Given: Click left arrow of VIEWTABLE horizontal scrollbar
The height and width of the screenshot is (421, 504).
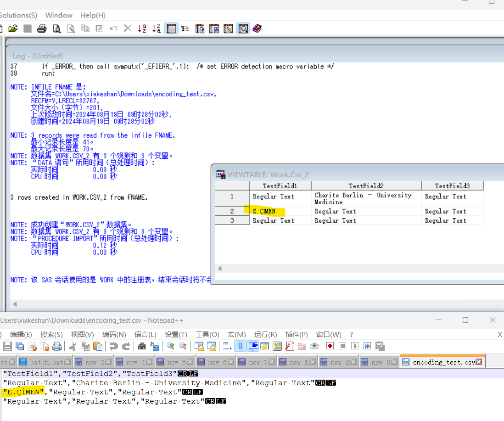Looking at the screenshot, I should tap(219, 269).
